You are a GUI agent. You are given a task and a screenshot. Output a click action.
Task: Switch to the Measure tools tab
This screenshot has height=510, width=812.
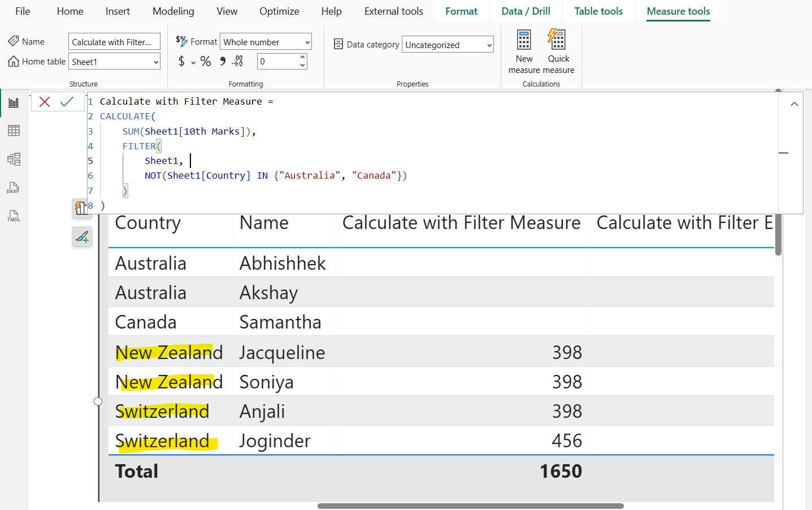(678, 11)
